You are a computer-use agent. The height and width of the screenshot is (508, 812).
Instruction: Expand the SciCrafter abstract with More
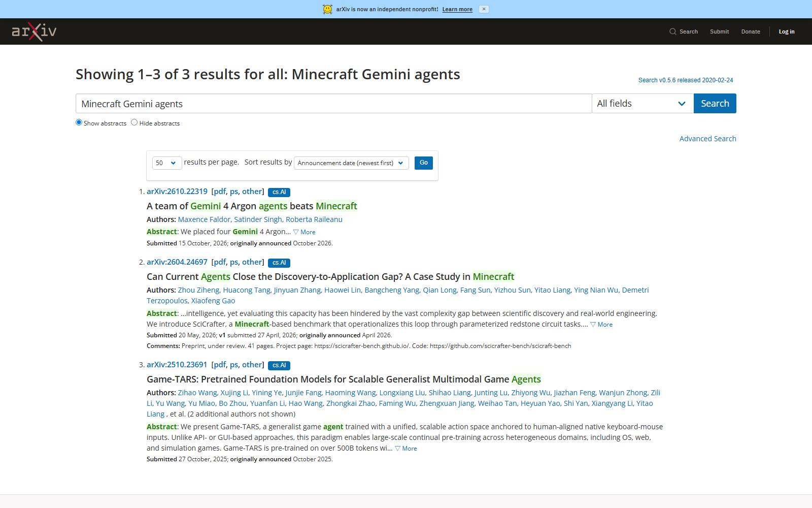tap(601, 325)
